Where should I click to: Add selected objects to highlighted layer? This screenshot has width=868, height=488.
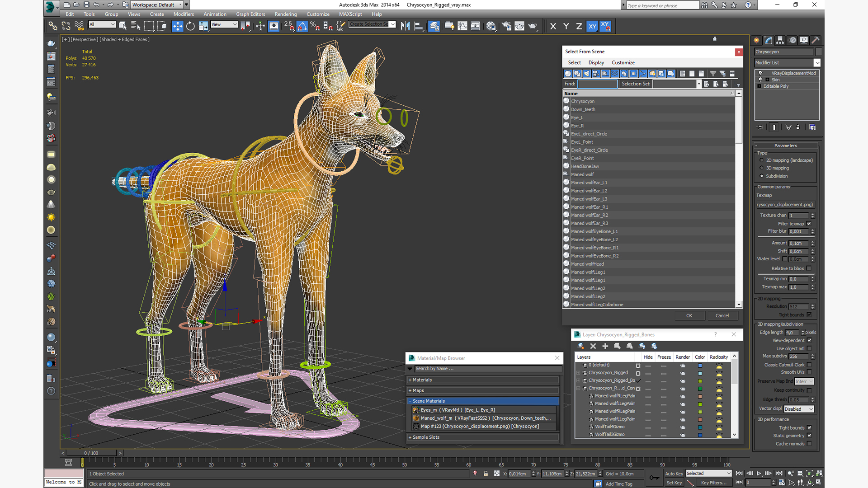click(x=605, y=346)
